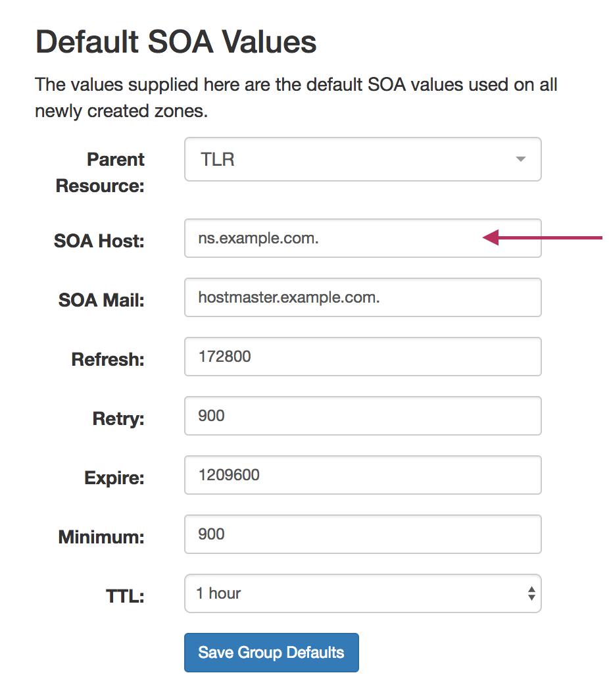Click the Retry input box
Viewport: 609px width, 700px height.
point(362,416)
